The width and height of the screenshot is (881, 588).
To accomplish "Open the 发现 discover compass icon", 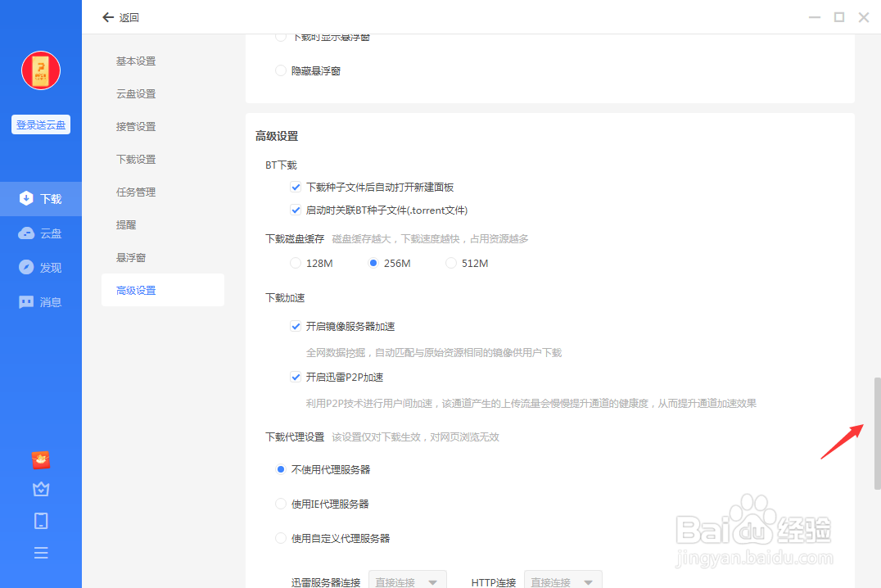I will [41, 267].
